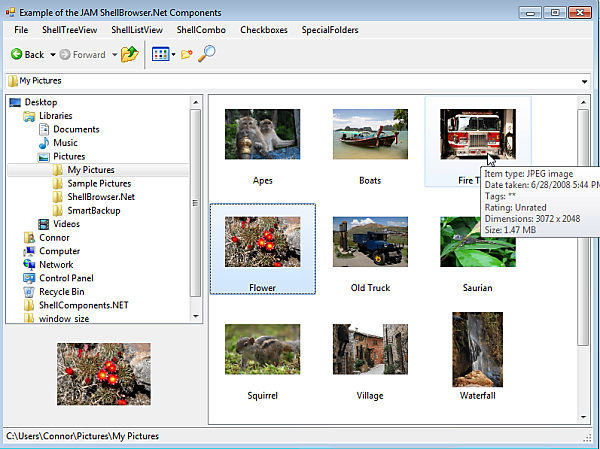
Task: Click tree view scroll down arrow
Action: pos(196,316)
